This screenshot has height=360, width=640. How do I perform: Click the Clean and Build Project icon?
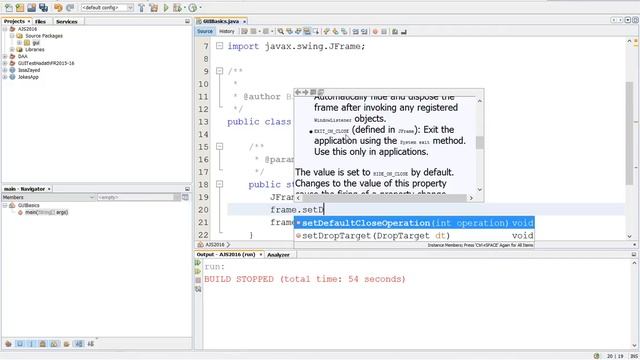pos(153,7)
